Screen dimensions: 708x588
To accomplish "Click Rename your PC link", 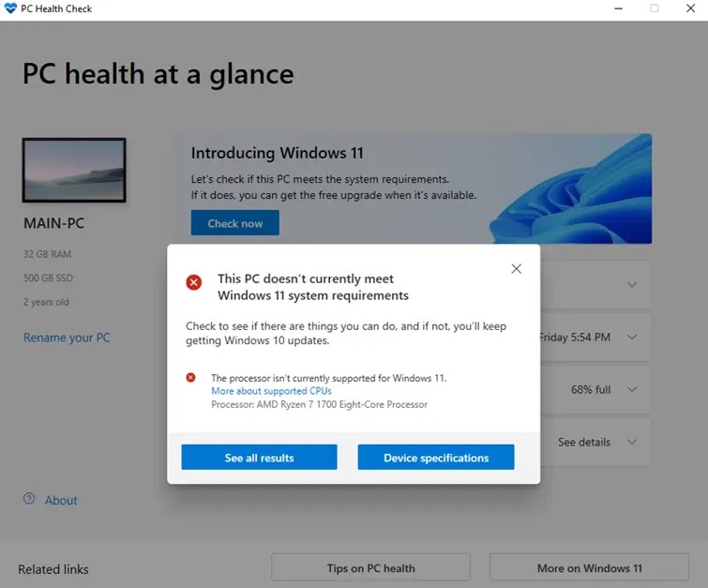I will [x=67, y=338].
